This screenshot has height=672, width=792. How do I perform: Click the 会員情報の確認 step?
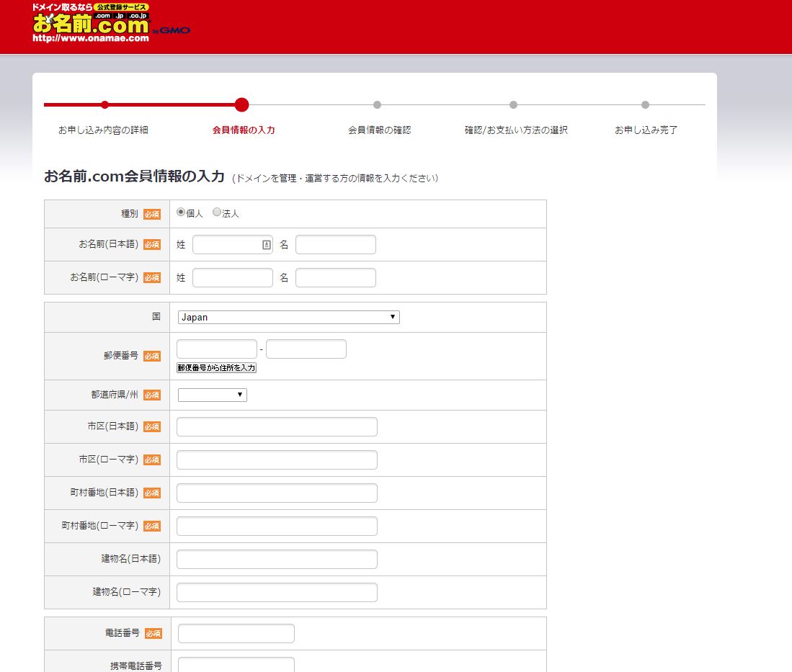click(x=379, y=130)
